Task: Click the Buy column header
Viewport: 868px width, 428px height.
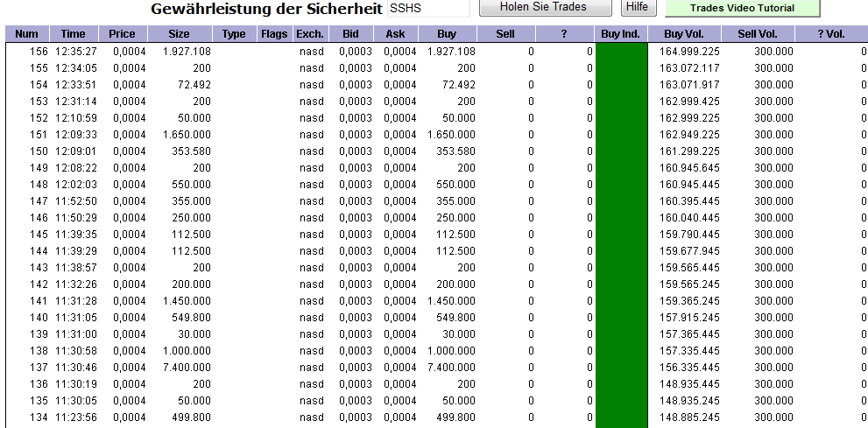Action: click(x=447, y=34)
